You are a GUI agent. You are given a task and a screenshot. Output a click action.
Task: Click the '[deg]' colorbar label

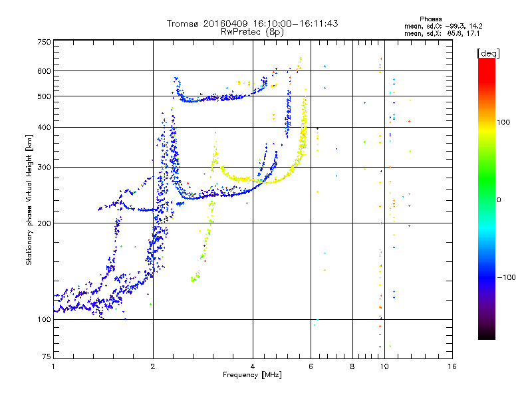click(x=488, y=53)
